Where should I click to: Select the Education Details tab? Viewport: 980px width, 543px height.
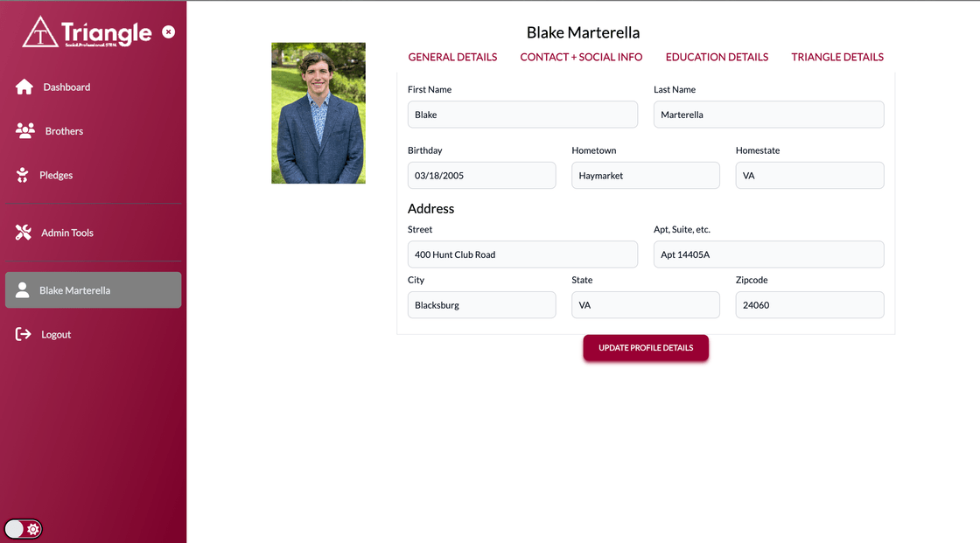point(717,57)
